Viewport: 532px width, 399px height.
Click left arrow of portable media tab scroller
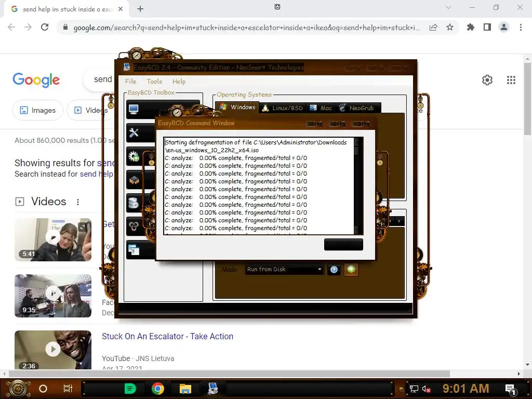(391, 221)
